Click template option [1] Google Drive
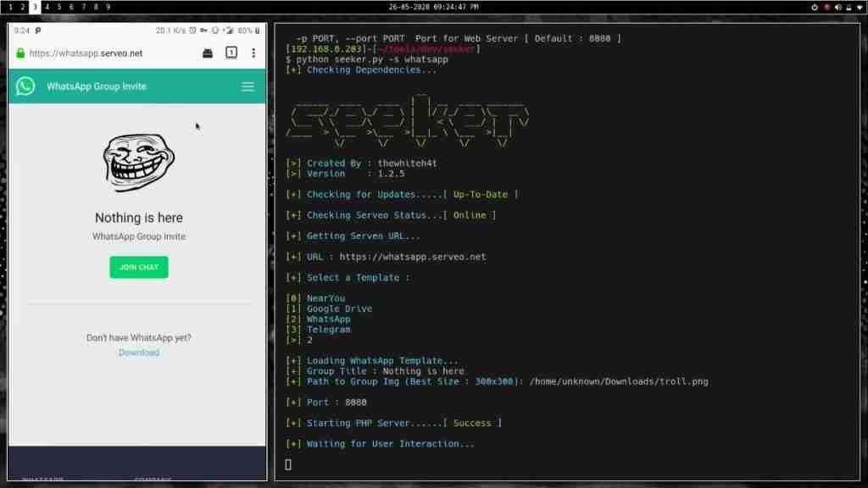 coord(329,308)
